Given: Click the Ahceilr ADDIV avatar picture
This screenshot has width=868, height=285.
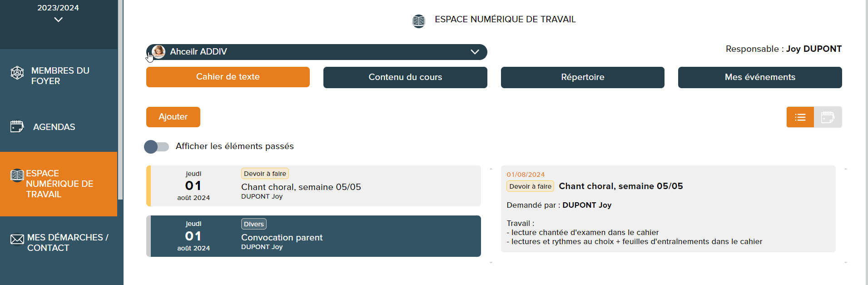Looking at the screenshot, I should coord(159,52).
